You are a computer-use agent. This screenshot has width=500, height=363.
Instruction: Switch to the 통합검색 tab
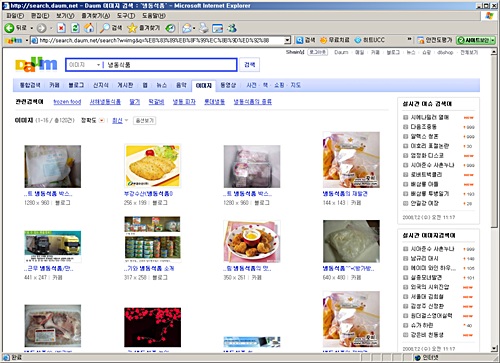(30, 85)
